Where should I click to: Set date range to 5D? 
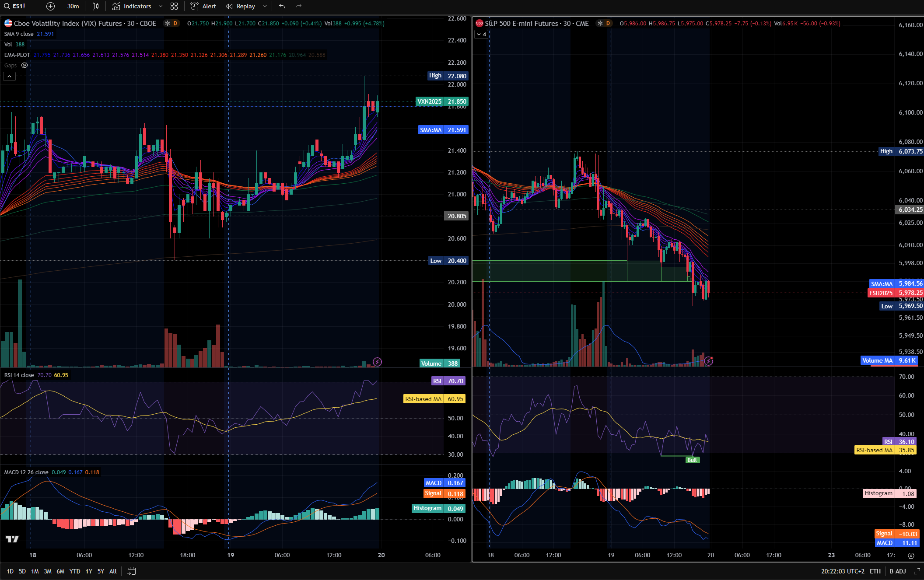(x=22, y=571)
